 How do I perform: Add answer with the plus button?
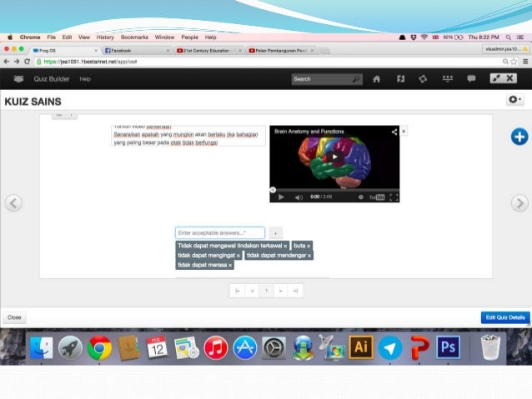[x=275, y=233]
